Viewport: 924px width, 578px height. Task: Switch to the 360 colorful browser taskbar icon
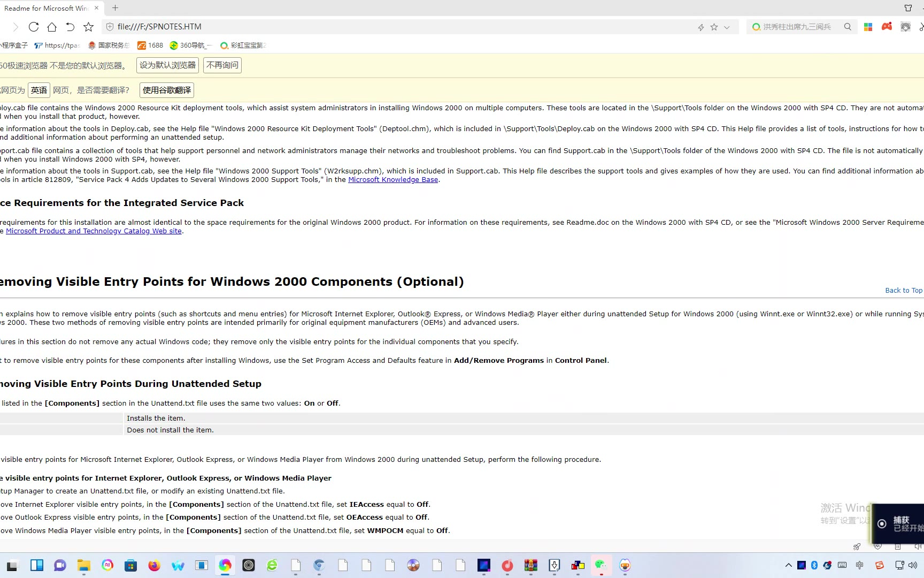[x=225, y=565]
